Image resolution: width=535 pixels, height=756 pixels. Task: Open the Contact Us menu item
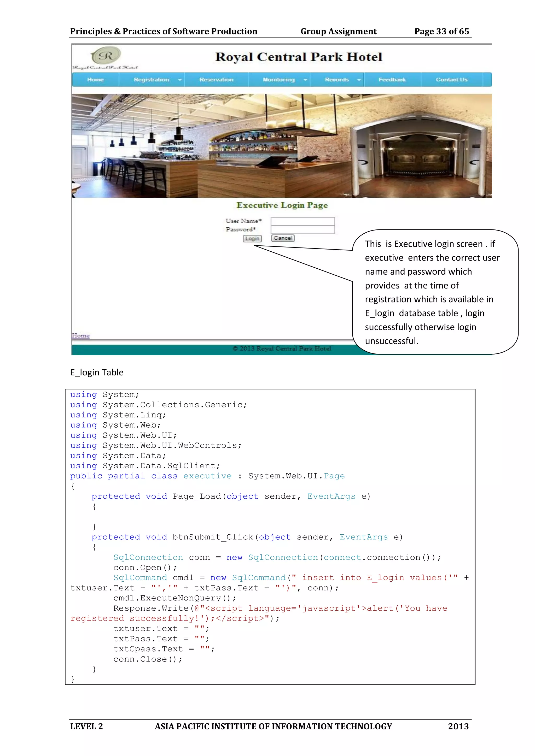pyautogui.click(x=451, y=80)
